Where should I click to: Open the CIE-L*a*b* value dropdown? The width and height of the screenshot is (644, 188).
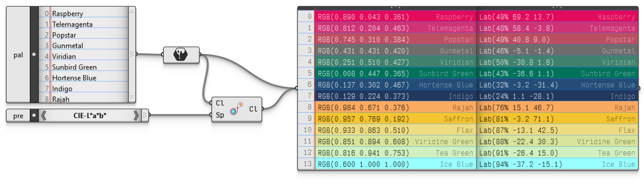90,115
